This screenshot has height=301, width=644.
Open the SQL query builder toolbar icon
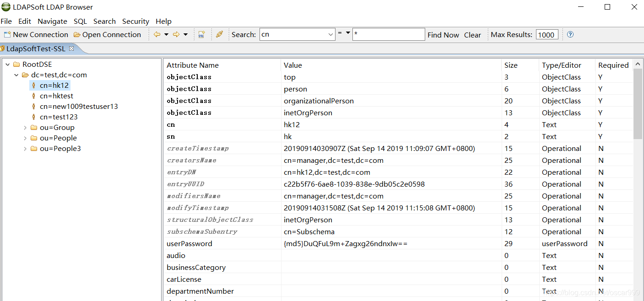pos(202,34)
